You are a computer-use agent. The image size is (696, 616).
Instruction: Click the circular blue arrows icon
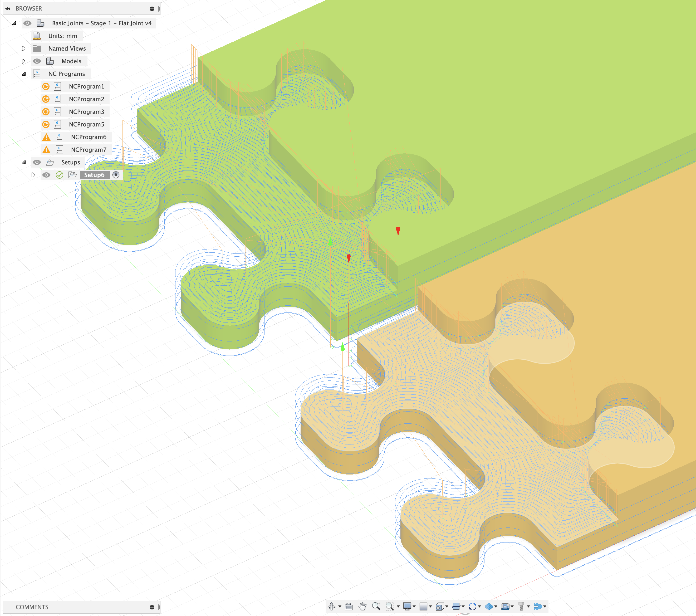click(x=473, y=607)
